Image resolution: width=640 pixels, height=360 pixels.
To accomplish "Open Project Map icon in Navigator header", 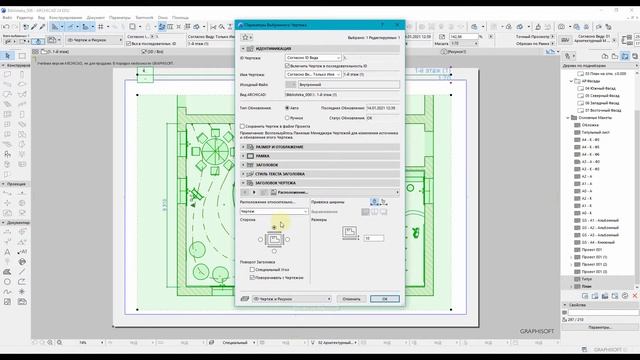I will coord(605,56).
